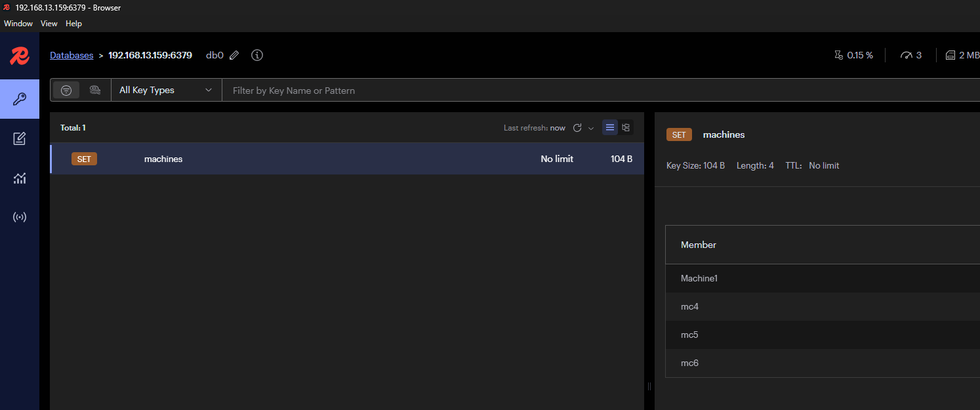This screenshot has height=410, width=980.
Task: Edit database alias pencil icon
Action: 234,56
